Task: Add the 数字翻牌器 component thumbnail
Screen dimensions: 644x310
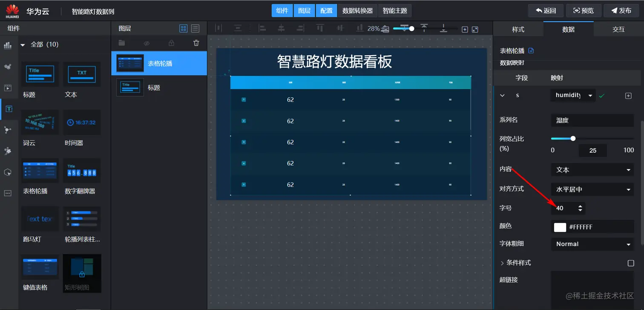Action: tap(82, 171)
